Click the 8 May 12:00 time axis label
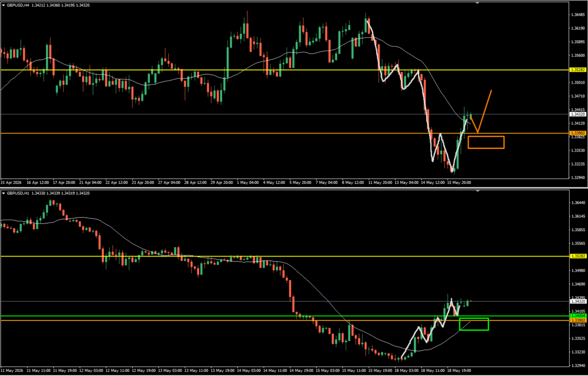588x376 pixels. coord(353,183)
